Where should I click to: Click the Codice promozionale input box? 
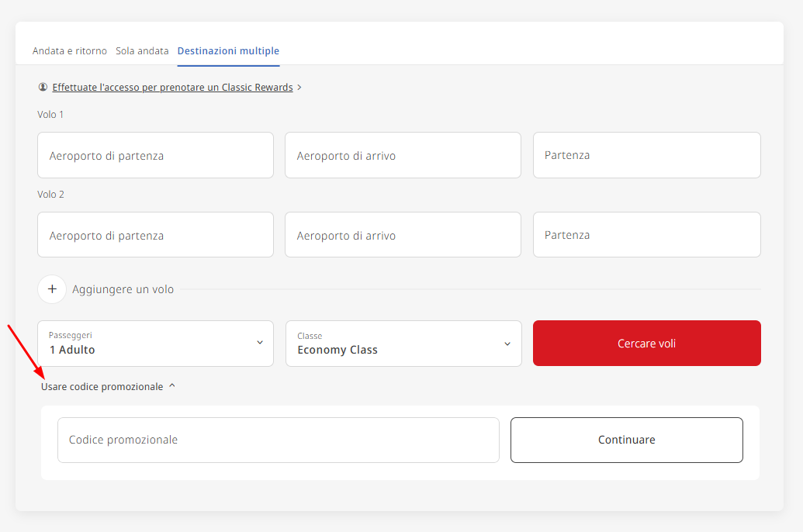coord(278,439)
